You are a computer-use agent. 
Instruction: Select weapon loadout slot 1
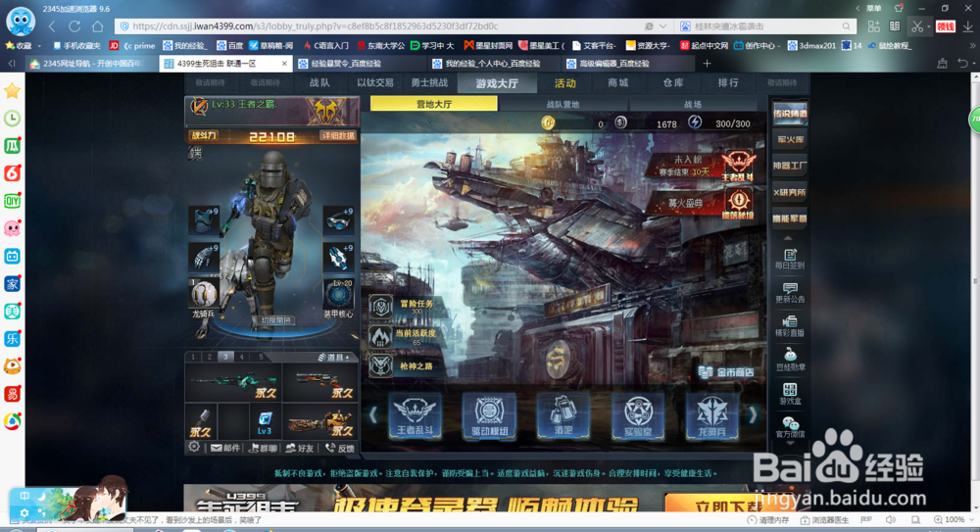193,357
